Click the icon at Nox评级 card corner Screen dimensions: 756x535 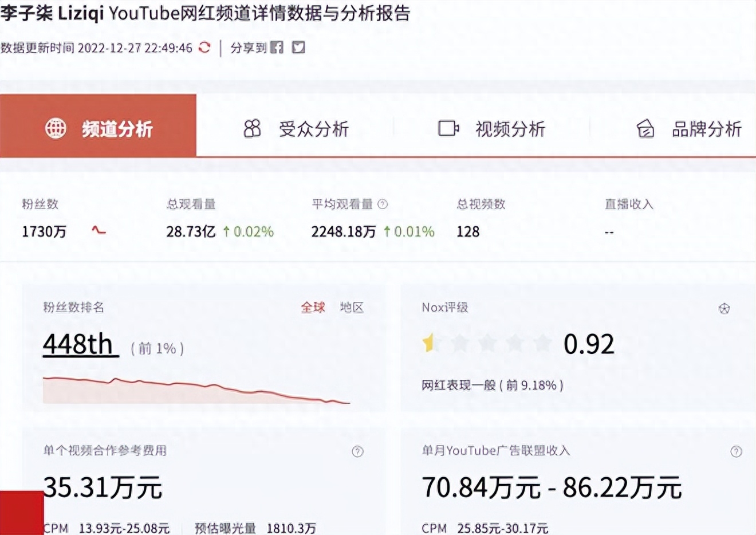(x=724, y=309)
